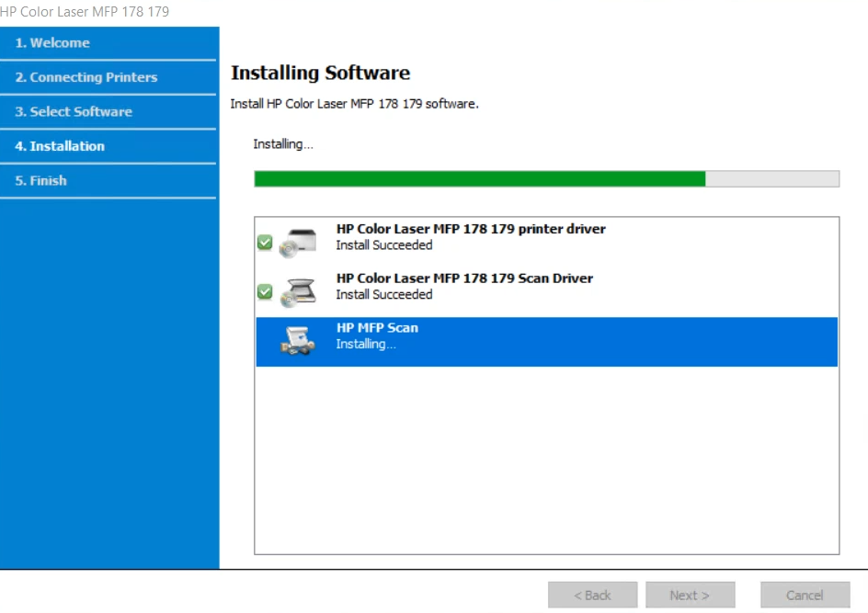
Task: Cancel the installation
Action: pos(805,596)
